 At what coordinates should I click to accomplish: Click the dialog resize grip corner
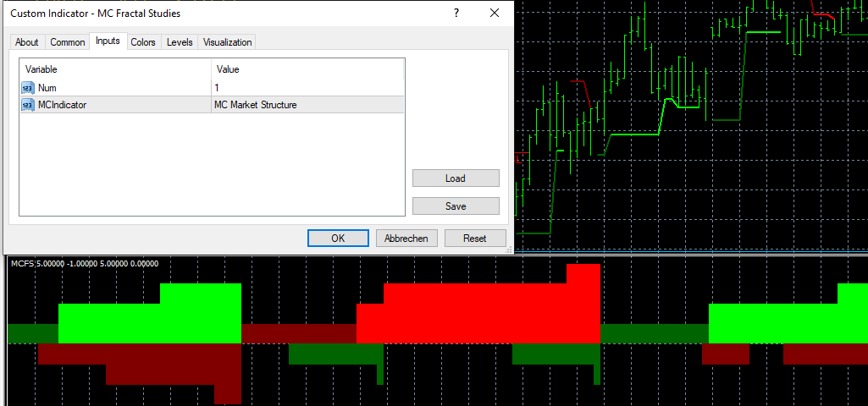pos(509,250)
